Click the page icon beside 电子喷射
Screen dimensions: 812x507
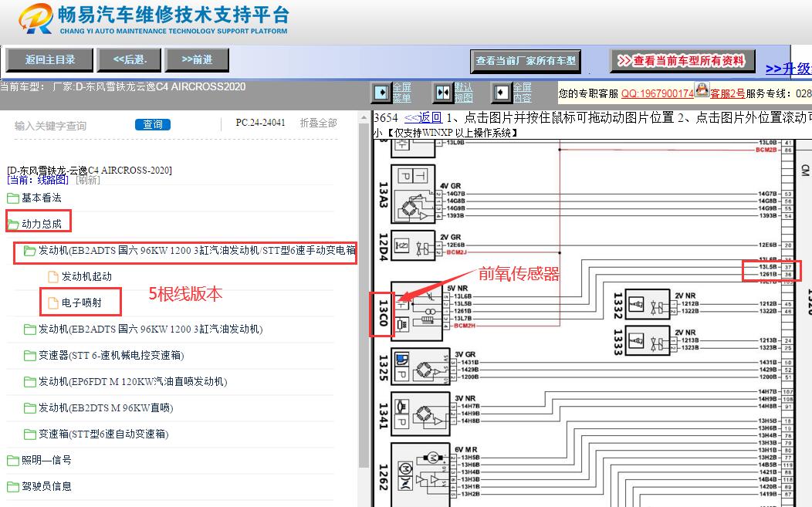tap(52, 303)
